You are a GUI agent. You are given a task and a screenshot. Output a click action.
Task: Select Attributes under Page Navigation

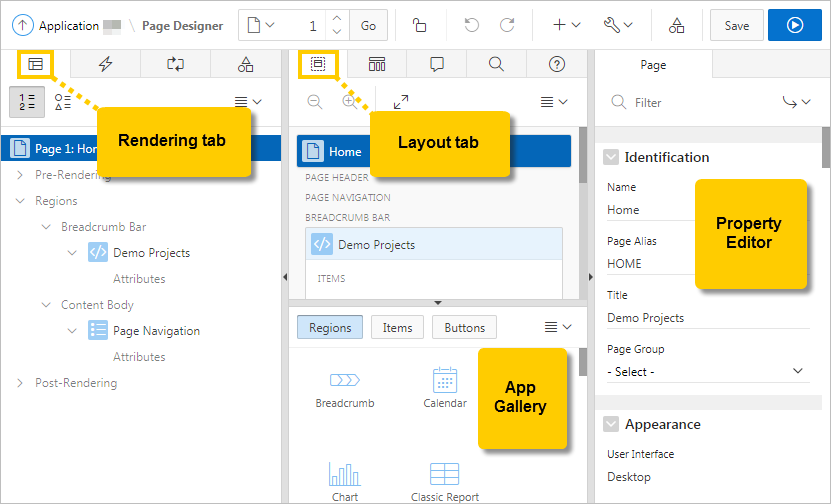pos(139,357)
